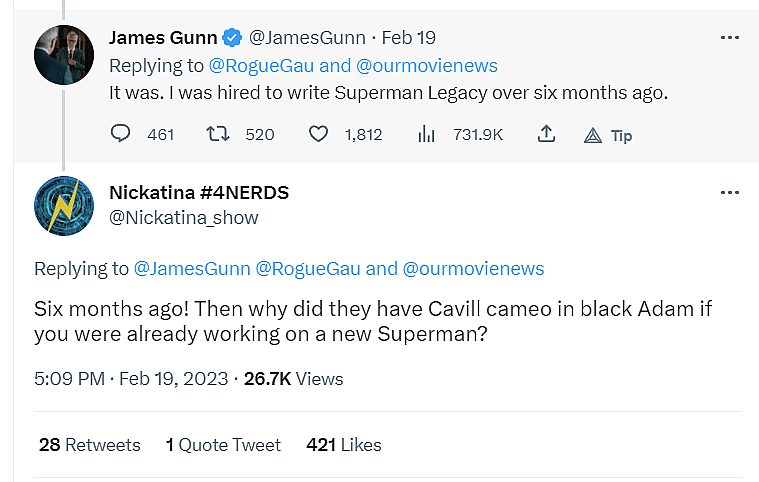This screenshot has height=482, width=759.
Task: Click the Nickatina #4NERDS display name
Action: click(198, 192)
